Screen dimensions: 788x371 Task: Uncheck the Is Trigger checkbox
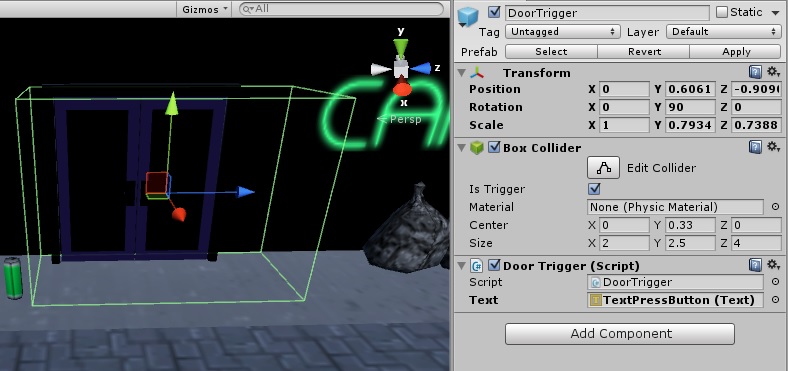[594, 189]
